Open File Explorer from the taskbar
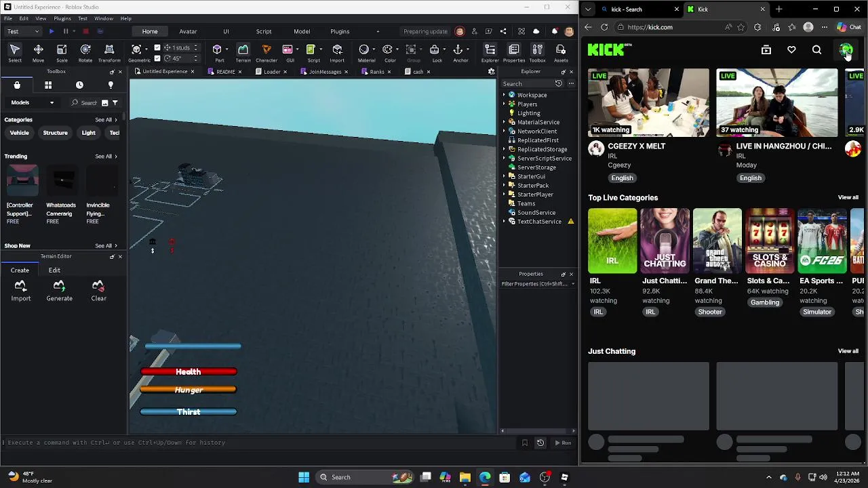Image resolution: width=868 pixels, height=488 pixels. [x=465, y=477]
